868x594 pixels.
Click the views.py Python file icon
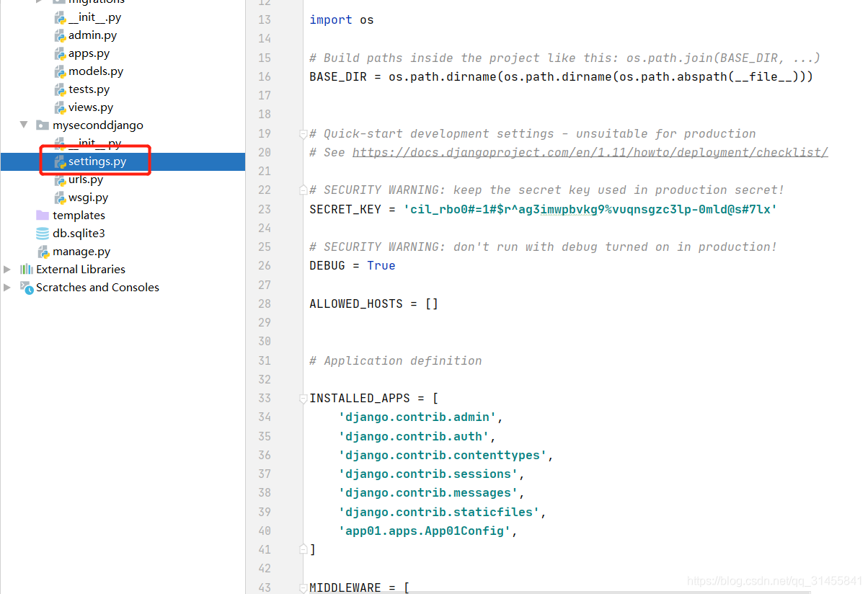coord(61,107)
